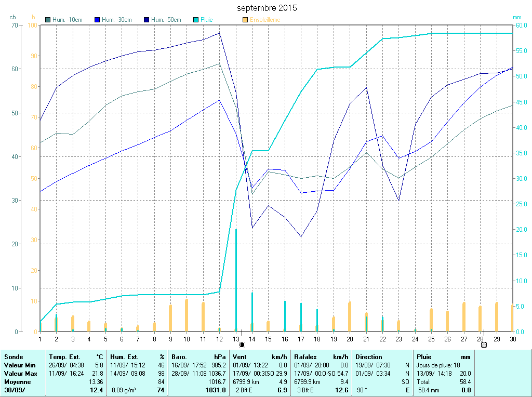Click the Hum. -30cm legend color square
Screen dimensions: 532x397
[x=97, y=20]
